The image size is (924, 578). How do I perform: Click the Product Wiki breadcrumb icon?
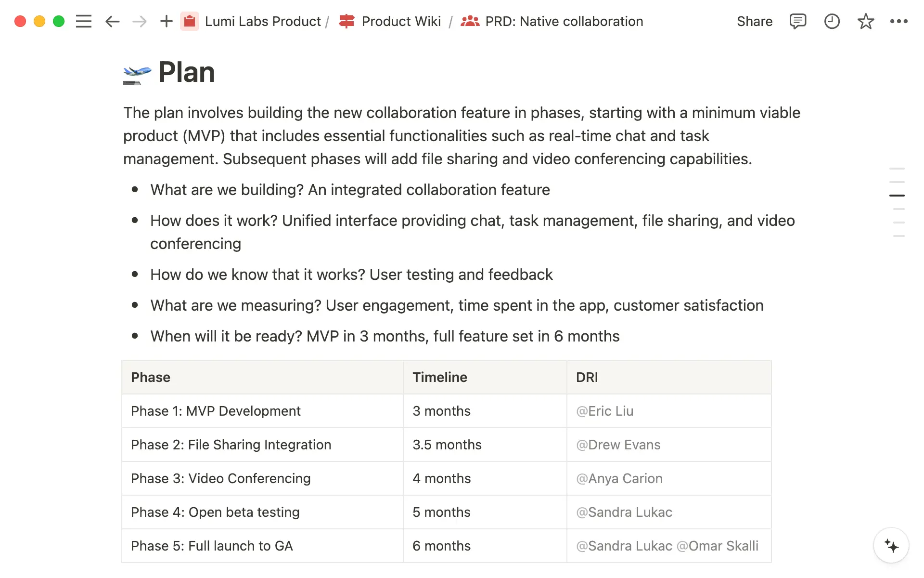click(346, 21)
